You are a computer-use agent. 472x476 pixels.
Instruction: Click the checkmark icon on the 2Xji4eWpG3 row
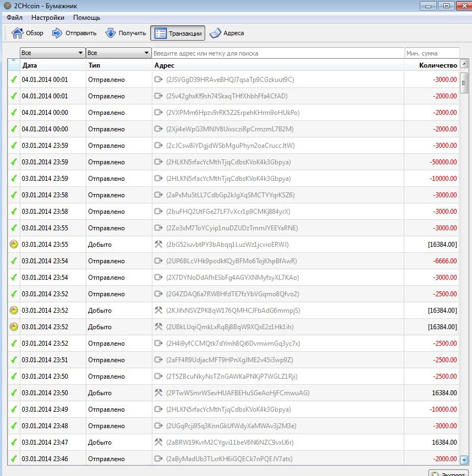[14, 129]
